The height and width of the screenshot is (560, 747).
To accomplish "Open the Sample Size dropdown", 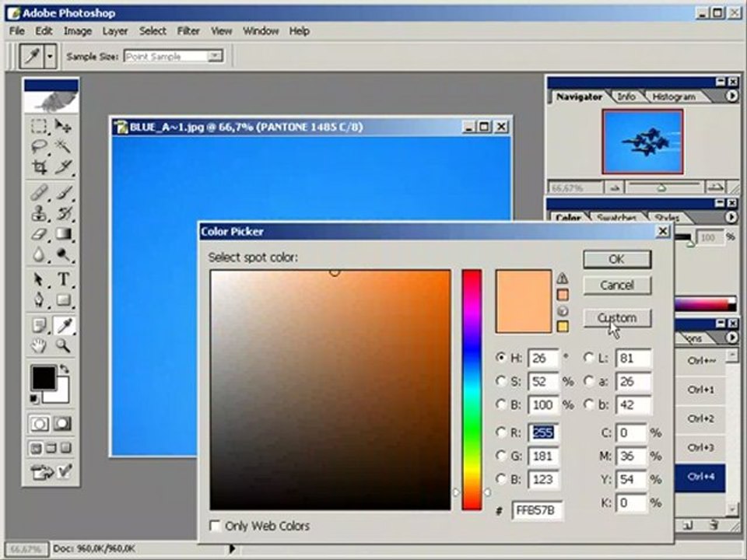I will (x=216, y=56).
